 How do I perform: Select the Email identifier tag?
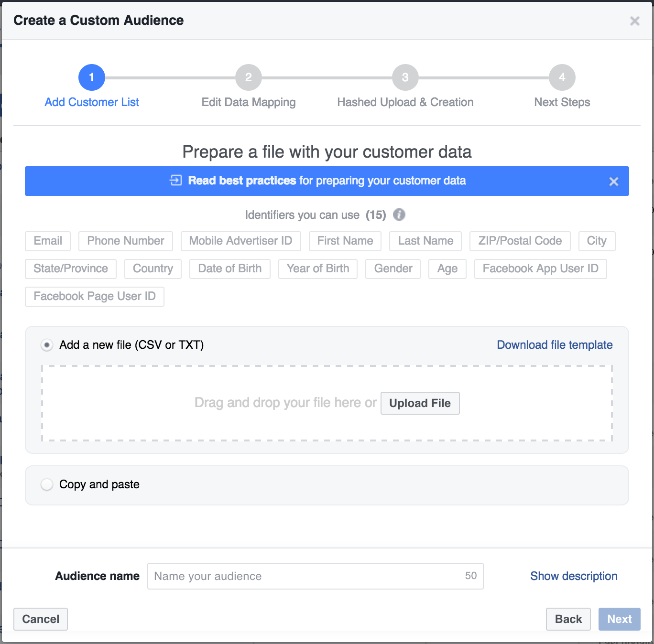(47, 241)
